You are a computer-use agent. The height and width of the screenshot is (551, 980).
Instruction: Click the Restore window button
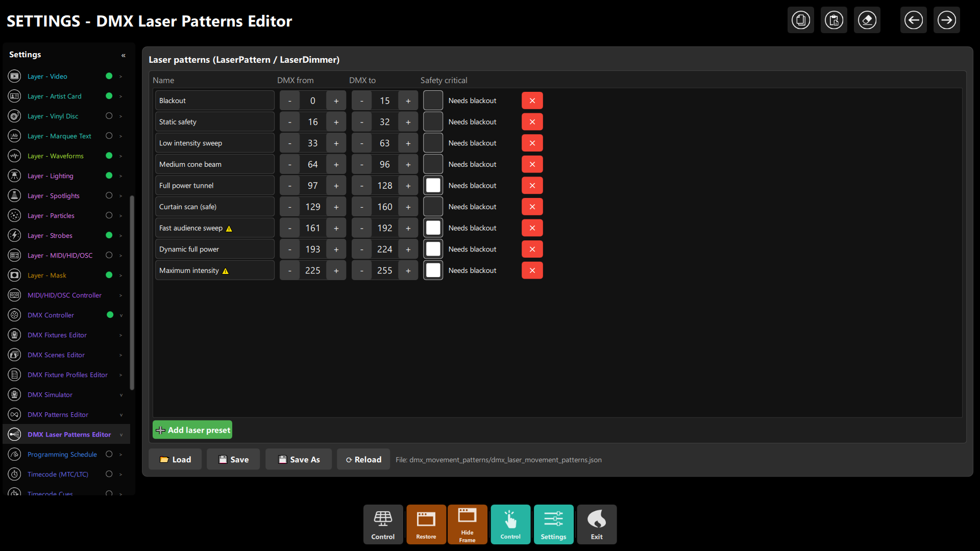click(426, 524)
